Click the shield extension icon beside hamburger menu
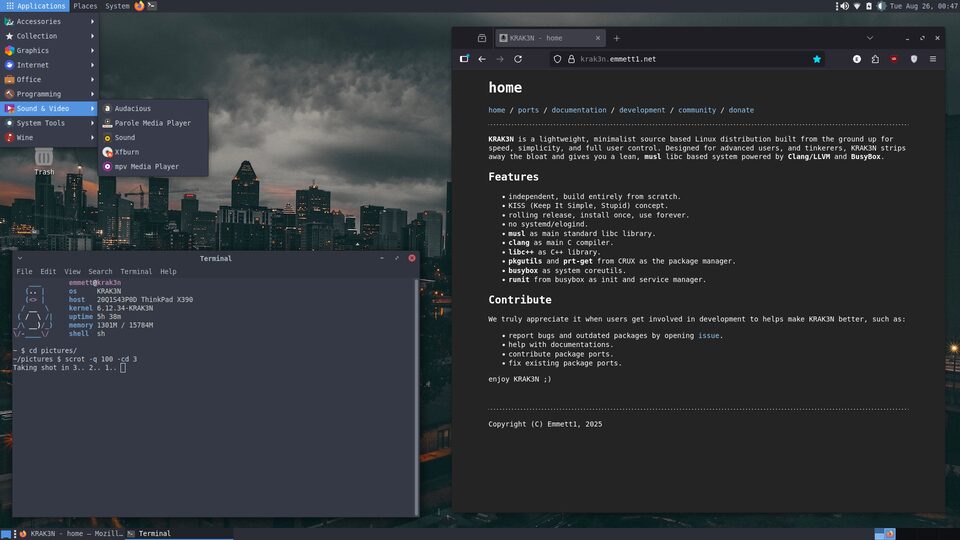The image size is (960, 540). click(914, 59)
